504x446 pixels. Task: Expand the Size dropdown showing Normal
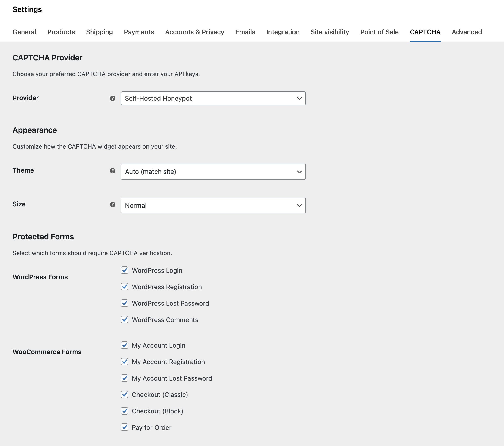(213, 205)
